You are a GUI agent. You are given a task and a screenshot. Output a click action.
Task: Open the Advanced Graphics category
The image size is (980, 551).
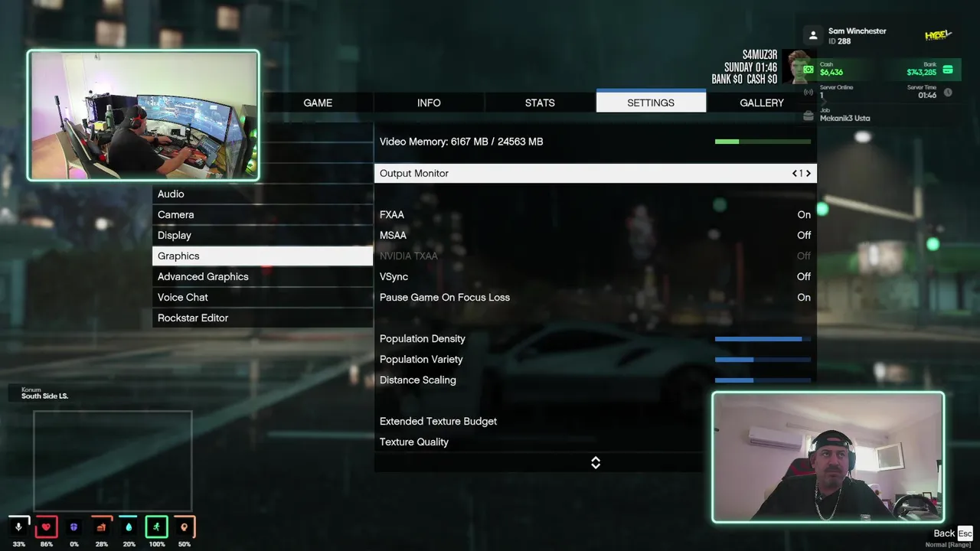263,277
